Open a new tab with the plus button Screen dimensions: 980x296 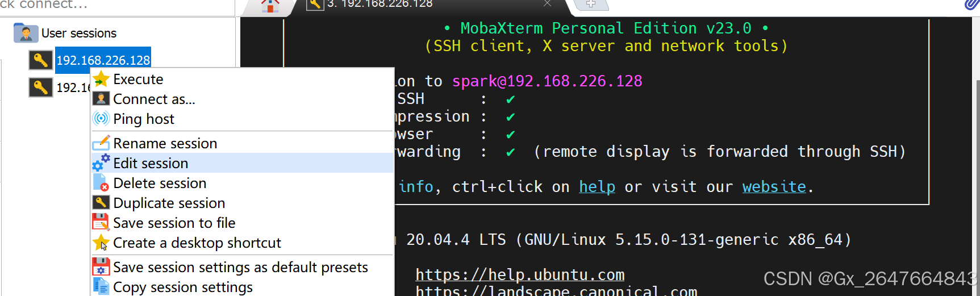coord(591,5)
